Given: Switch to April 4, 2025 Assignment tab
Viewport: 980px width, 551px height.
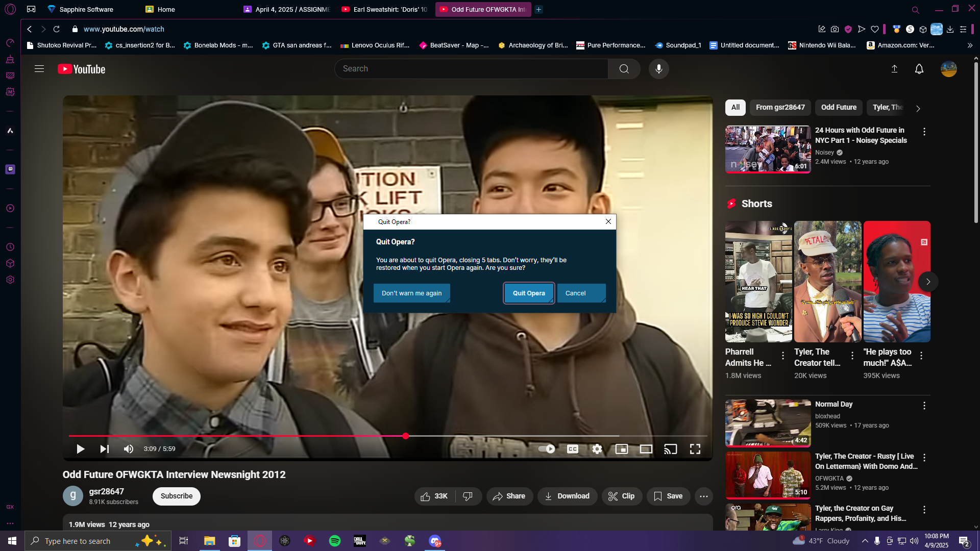Looking at the screenshot, I should tap(287, 9).
